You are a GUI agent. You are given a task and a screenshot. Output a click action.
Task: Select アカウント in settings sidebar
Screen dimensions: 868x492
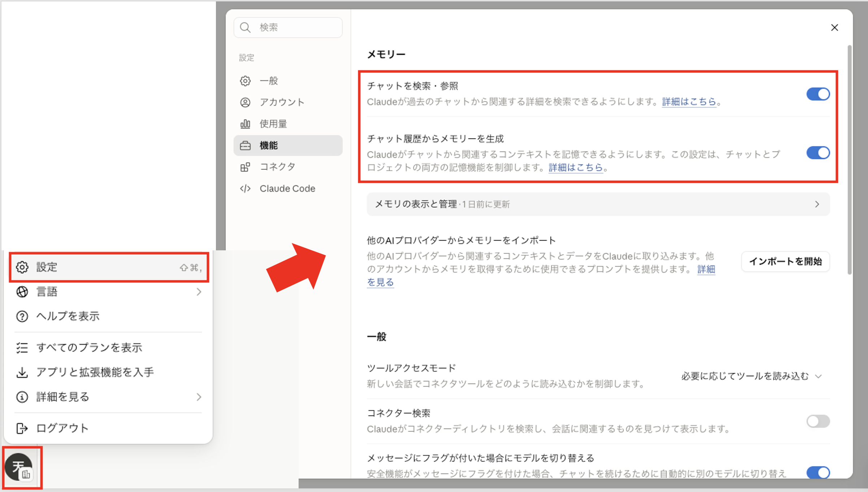288,102
